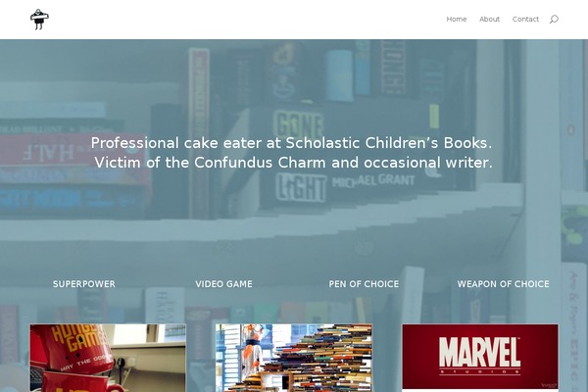588x392 pixels.
Task: Open the Marvel Studios thumbnail
Action: [480, 357]
